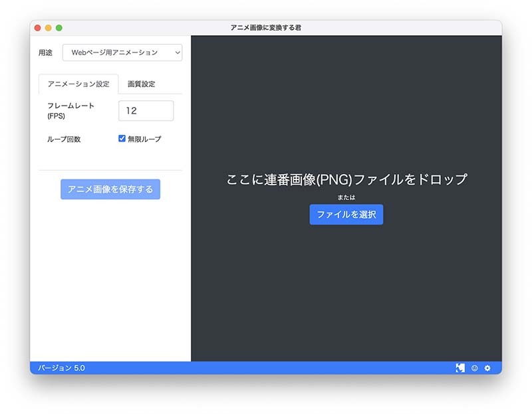This screenshot has height=414, width=532.
Task: Toggle the 無限ループ checkbox
Action: pos(122,139)
